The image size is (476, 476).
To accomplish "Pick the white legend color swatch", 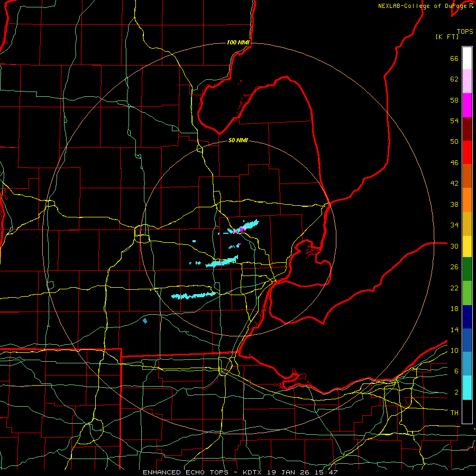I will pos(467,58).
